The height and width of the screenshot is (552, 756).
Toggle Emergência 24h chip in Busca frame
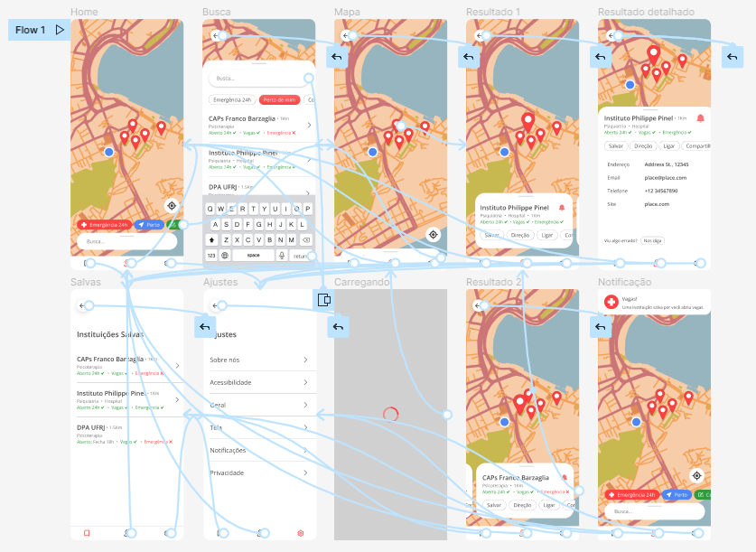pyautogui.click(x=232, y=99)
